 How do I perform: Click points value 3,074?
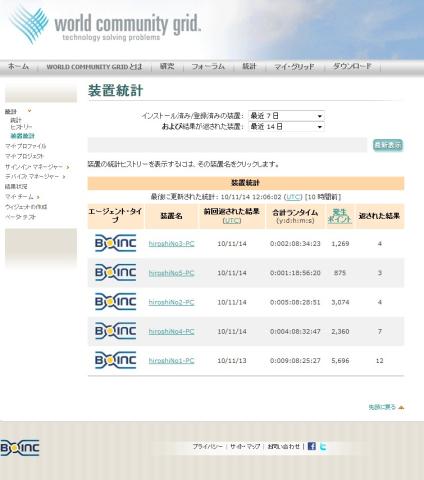click(340, 302)
